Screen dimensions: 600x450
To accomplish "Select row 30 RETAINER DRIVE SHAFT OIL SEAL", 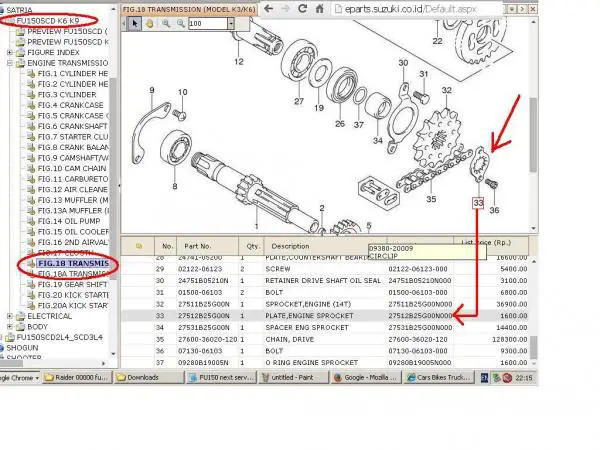I will [x=325, y=280].
